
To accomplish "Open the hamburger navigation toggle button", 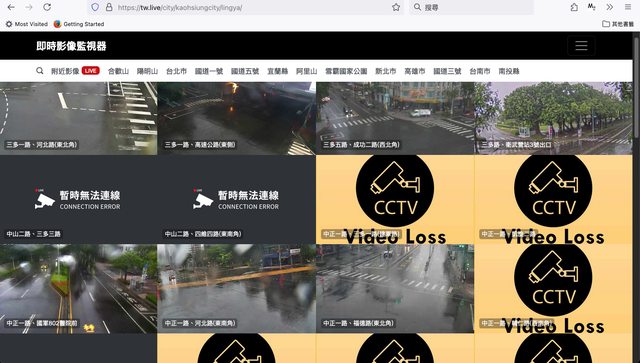I will click(581, 46).
